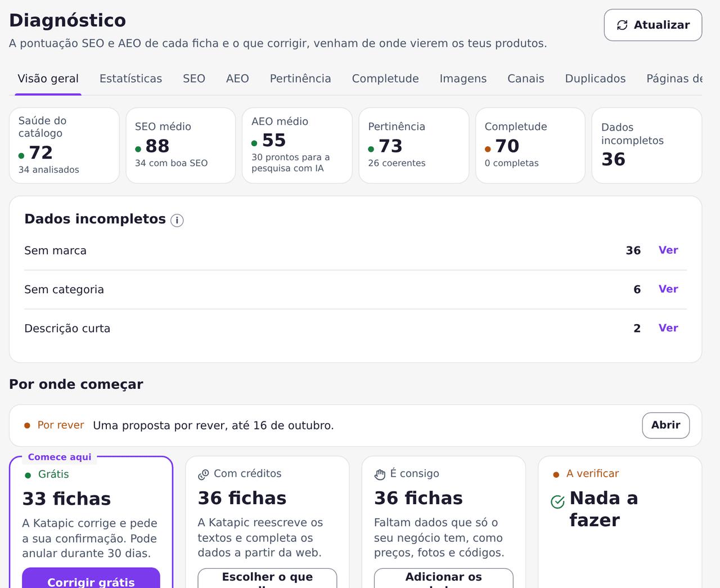Image resolution: width=720 pixels, height=588 pixels.
Task: Click the green checkmark icon by Nada a fazer
Action: (557, 501)
